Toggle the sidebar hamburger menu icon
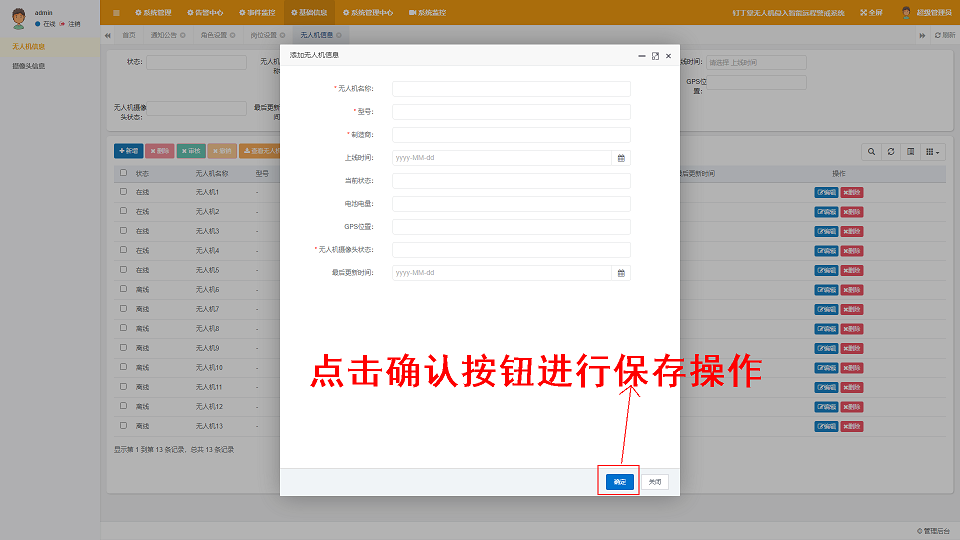This screenshot has height=540, width=960. (x=116, y=12)
